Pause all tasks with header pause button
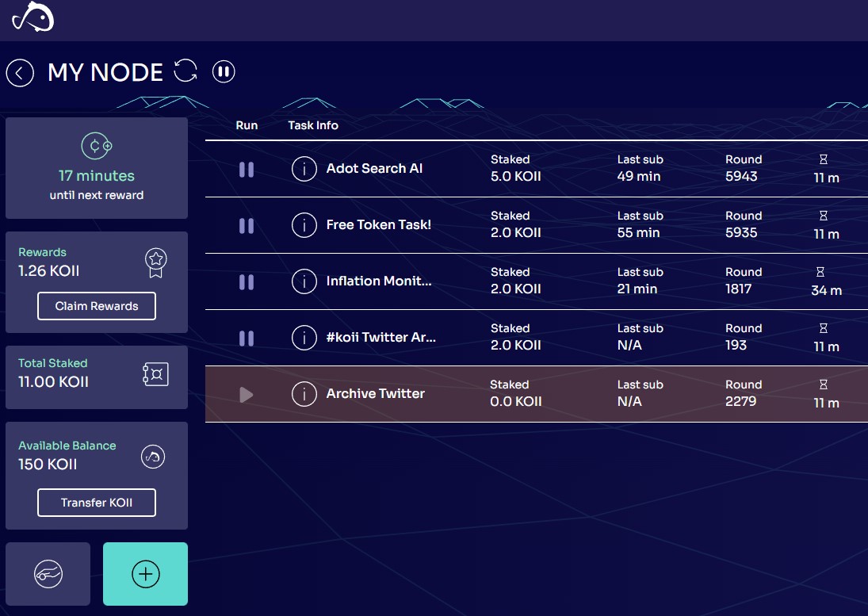The height and width of the screenshot is (616, 868). (224, 71)
